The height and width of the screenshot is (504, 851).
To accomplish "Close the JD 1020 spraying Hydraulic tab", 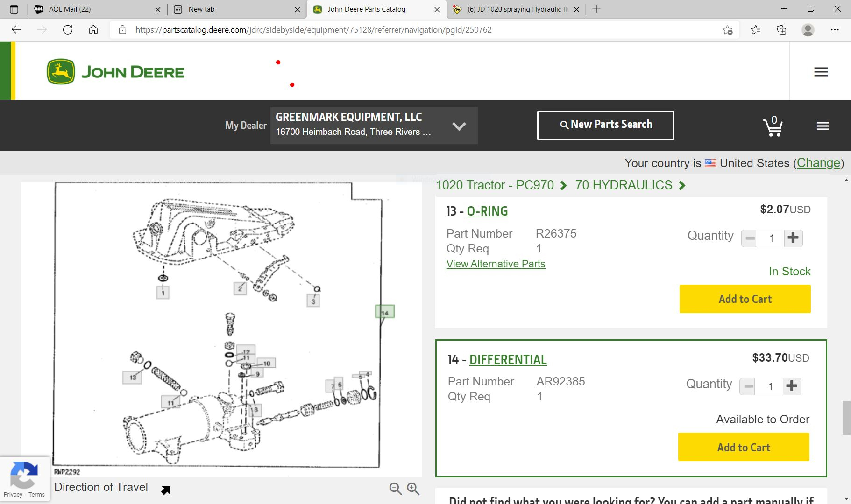I will (x=577, y=9).
